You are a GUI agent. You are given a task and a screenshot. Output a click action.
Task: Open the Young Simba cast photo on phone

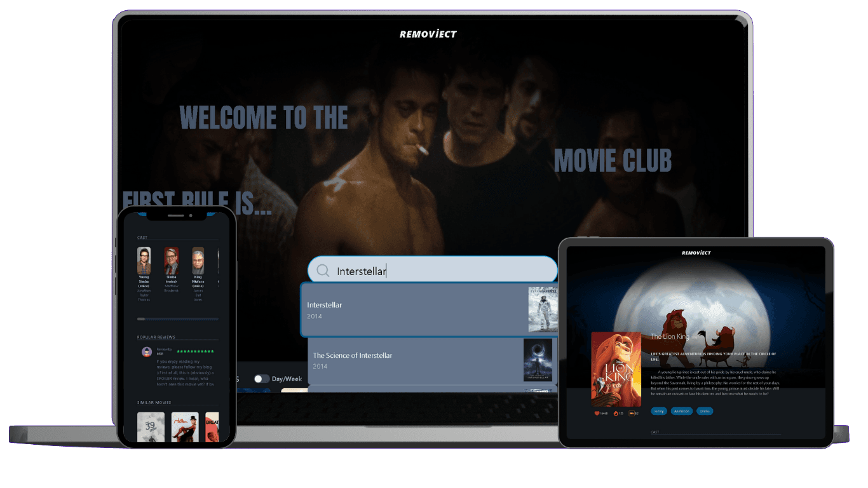pos(144,261)
